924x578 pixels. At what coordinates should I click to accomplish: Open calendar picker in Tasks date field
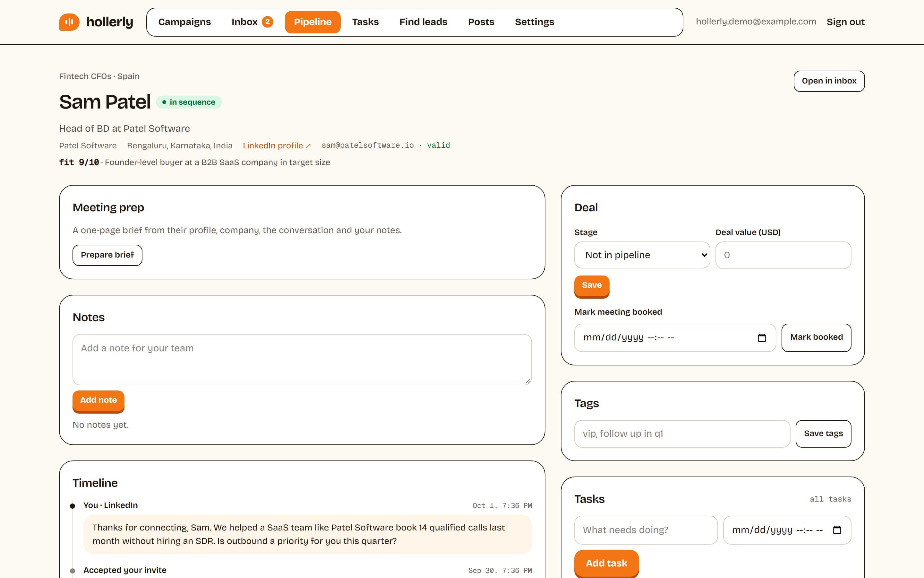coord(837,530)
